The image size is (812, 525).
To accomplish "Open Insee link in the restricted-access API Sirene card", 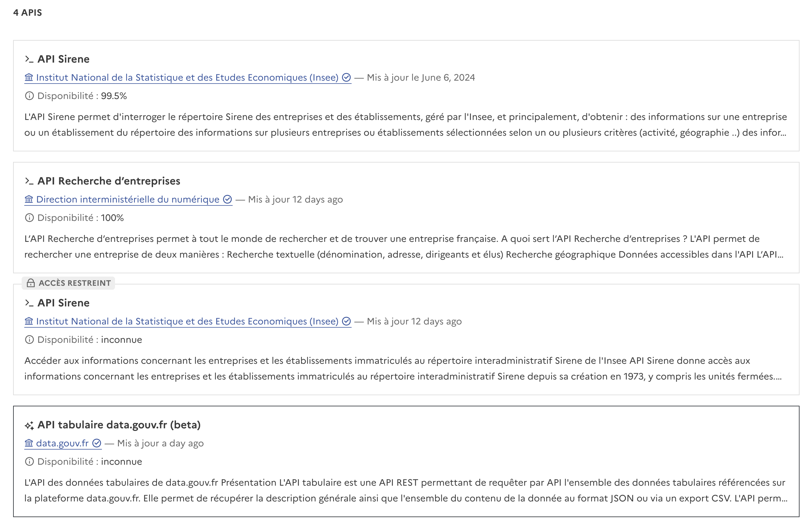I will point(187,321).
